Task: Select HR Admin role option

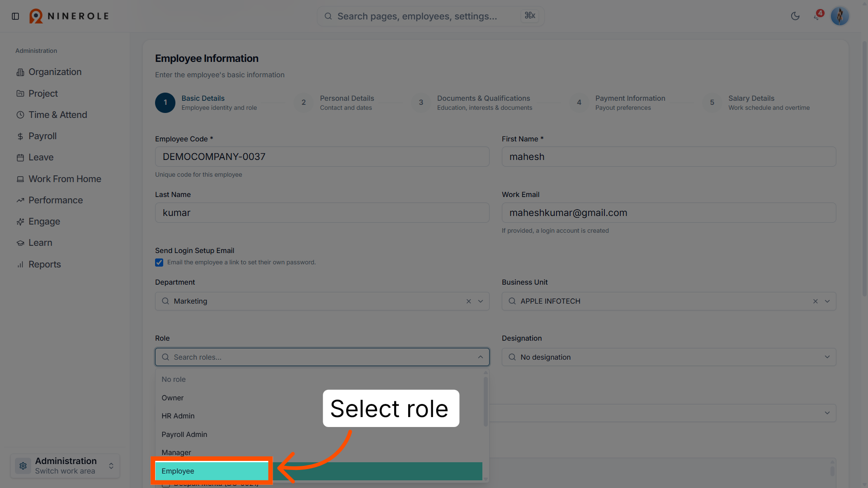Action: [x=319, y=416]
